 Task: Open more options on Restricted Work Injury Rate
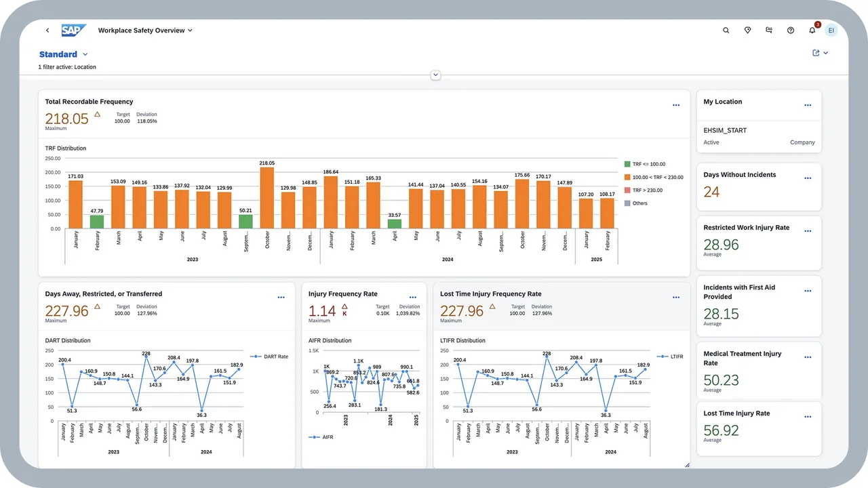tap(808, 231)
